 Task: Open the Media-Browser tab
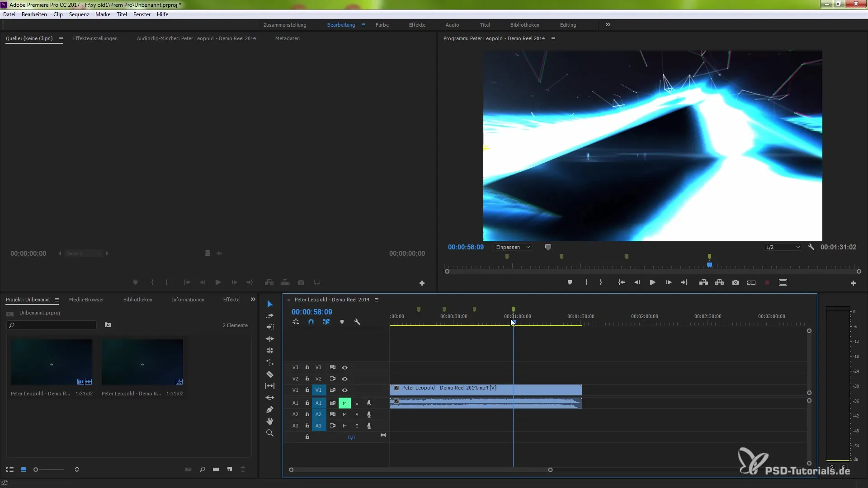pyautogui.click(x=86, y=300)
